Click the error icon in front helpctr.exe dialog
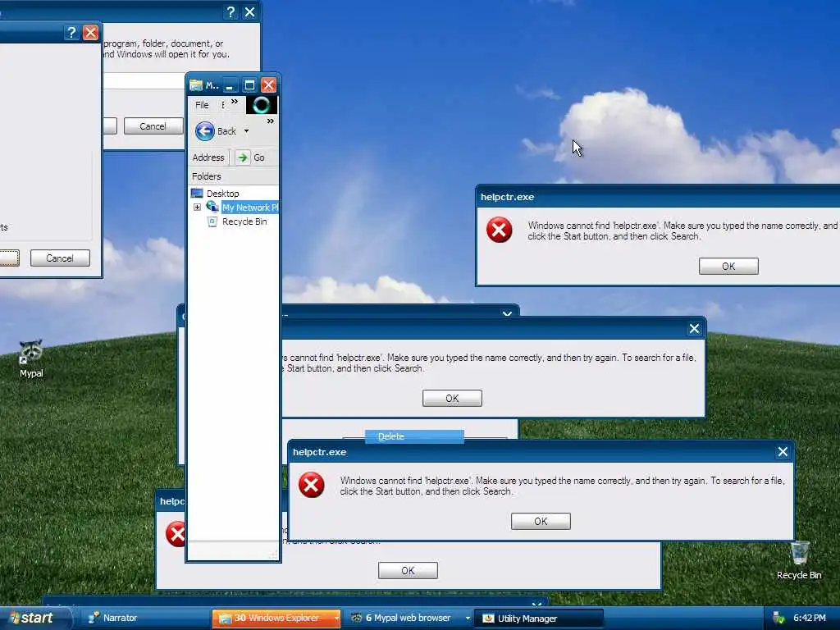The width and height of the screenshot is (840, 630). click(311, 485)
